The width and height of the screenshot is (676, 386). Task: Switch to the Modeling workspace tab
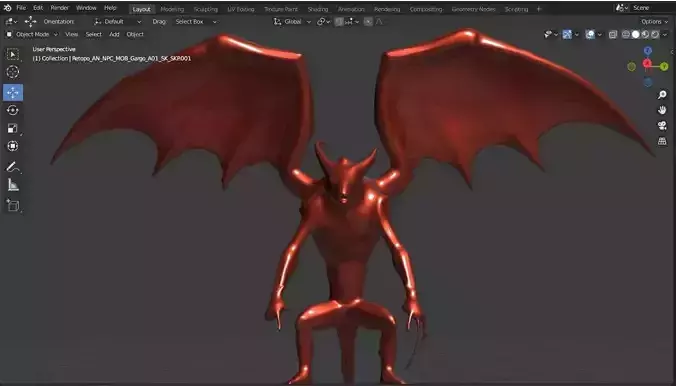tap(172, 9)
